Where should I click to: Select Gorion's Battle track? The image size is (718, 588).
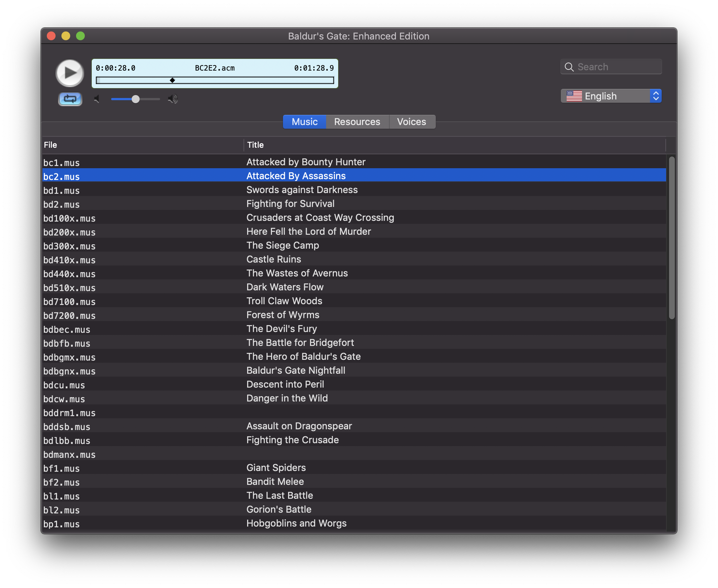pos(354,509)
